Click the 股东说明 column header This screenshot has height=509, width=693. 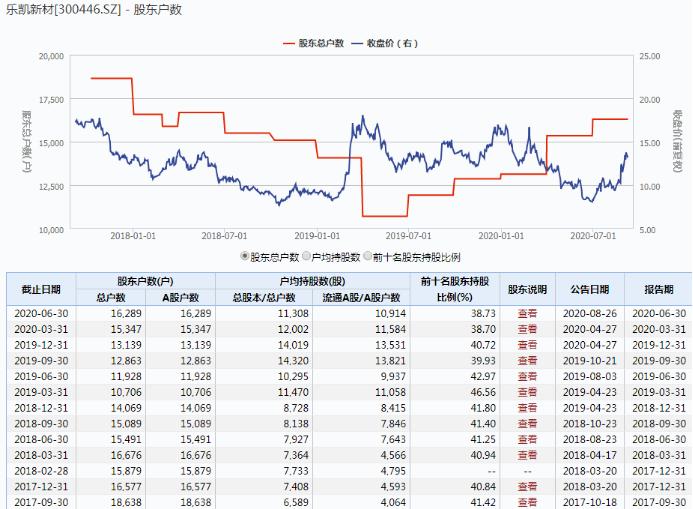[527, 289]
